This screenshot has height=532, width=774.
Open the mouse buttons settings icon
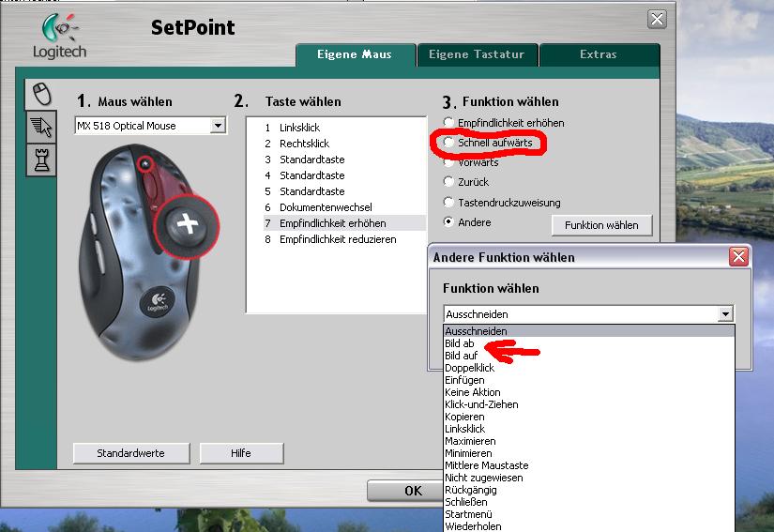41,94
